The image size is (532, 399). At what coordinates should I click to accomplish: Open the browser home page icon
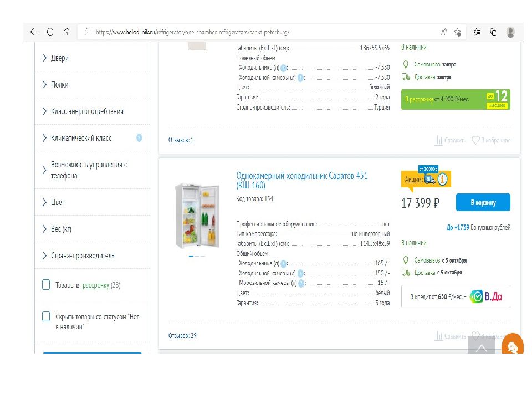[67, 32]
